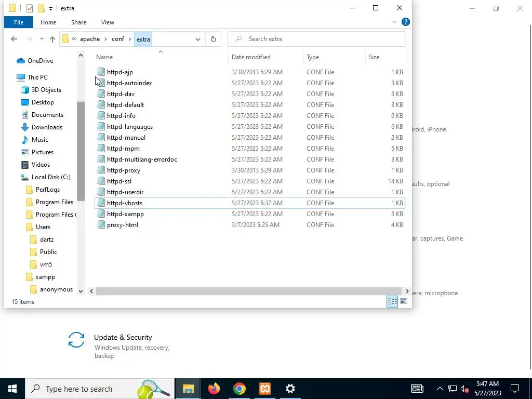This screenshot has height=399, width=532.
Task: Select the httpd-multilang-errordoc file
Action: [x=250, y=159]
